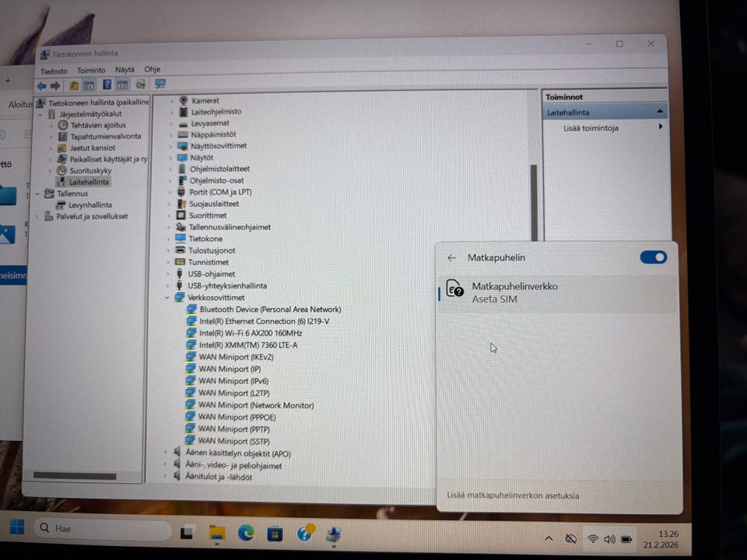
Task: Select Tehtävien ajoitus tree item
Action: click(98, 125)
